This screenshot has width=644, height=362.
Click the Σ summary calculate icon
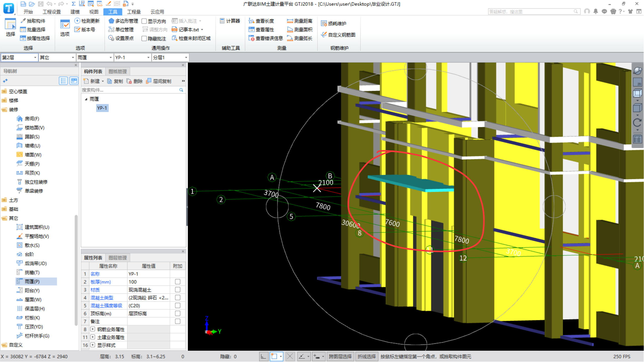pyautogui.click(x=73, y=4)
